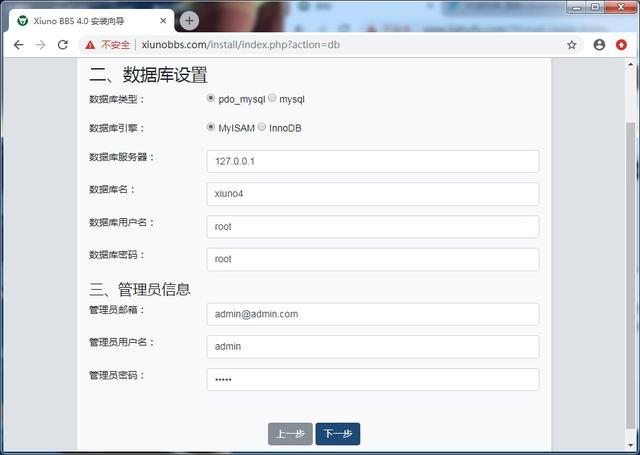Select the mysql database type
This screenshot has width=640, height=455.
(x=272, y=98)
